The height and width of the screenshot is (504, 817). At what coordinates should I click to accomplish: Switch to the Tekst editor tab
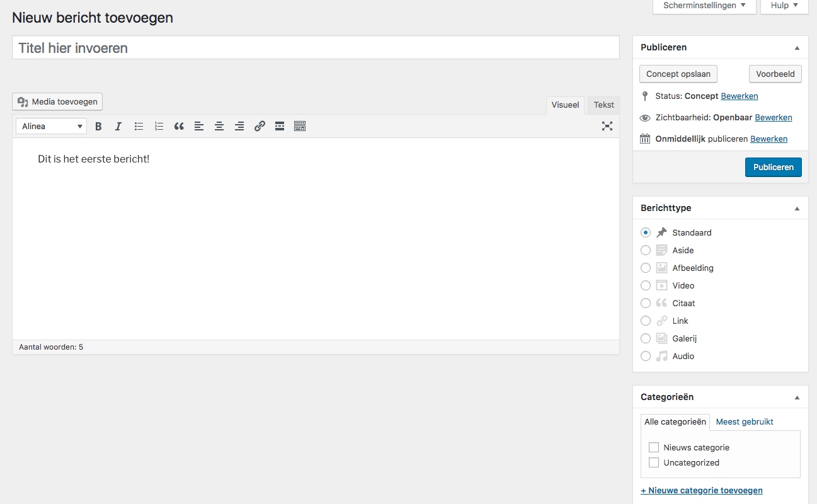point(603,105)
